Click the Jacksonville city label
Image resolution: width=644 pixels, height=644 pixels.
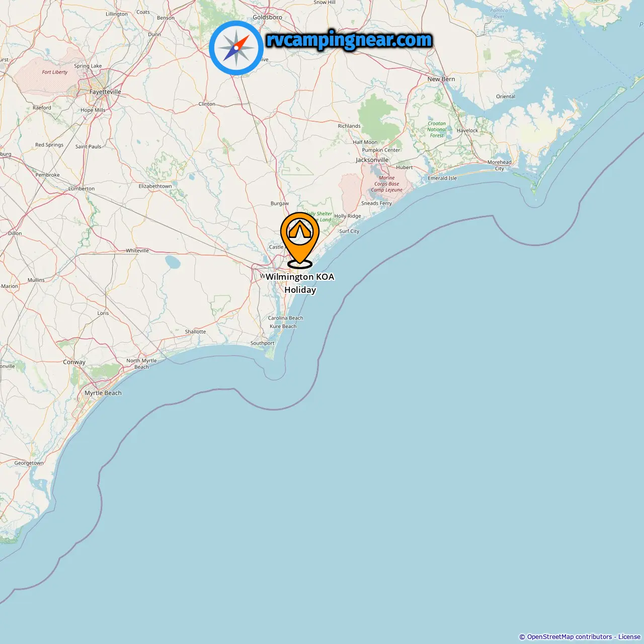(x=372, y=160)
